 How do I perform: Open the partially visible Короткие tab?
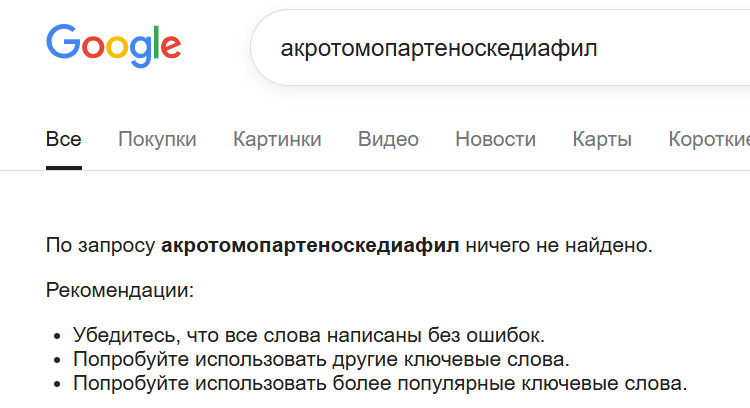[709, 139]
